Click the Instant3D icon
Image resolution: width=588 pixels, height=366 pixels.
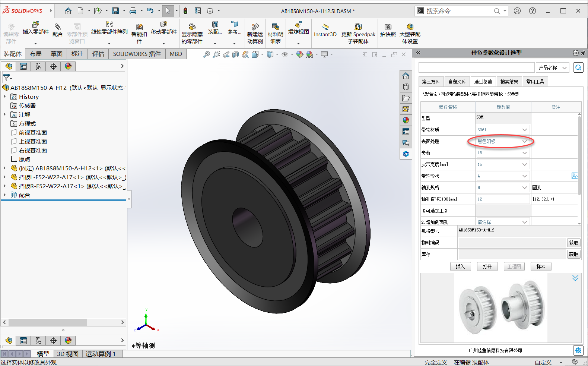tap(325, 27)
